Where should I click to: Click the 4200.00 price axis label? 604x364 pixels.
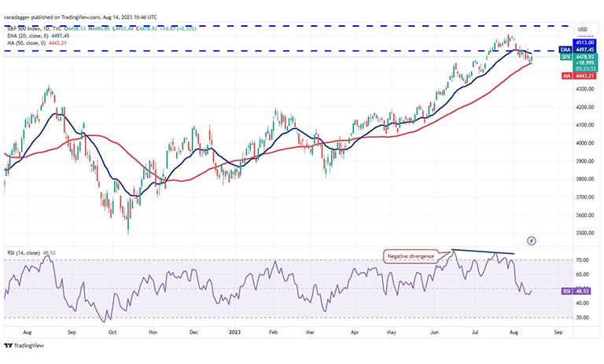[x=585, y=107]
